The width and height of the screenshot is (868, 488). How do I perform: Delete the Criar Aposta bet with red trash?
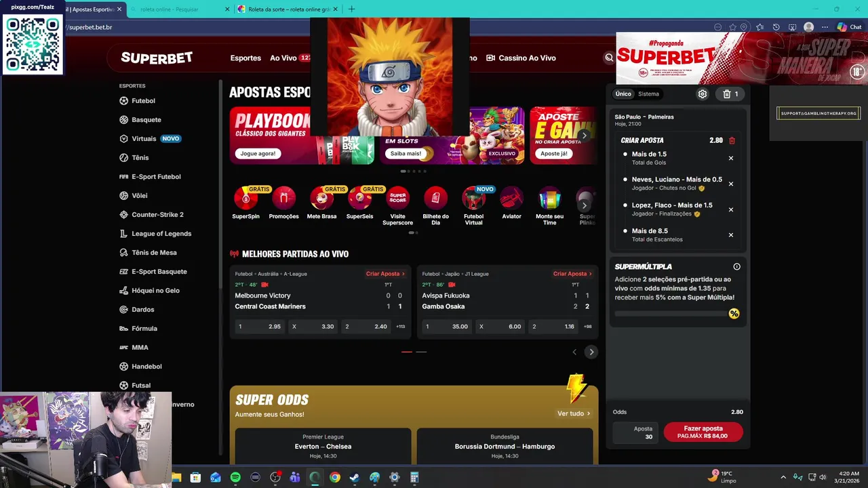[732, 140]
